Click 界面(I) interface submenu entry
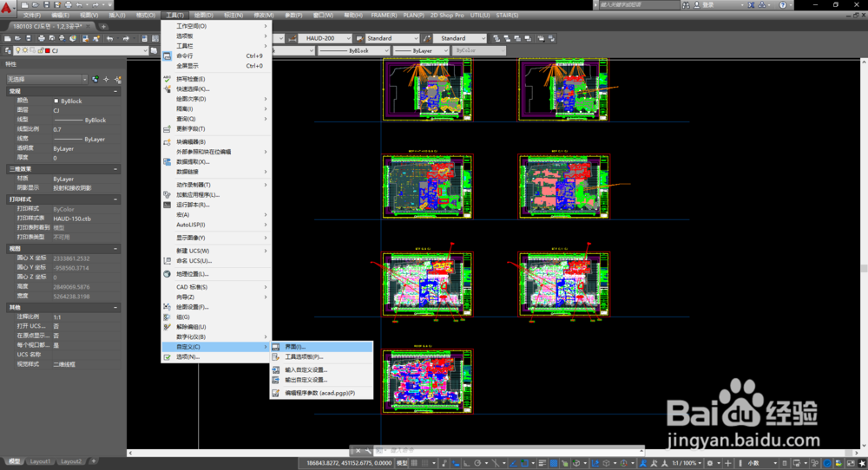Screen dimensions: 868x470 321,347
